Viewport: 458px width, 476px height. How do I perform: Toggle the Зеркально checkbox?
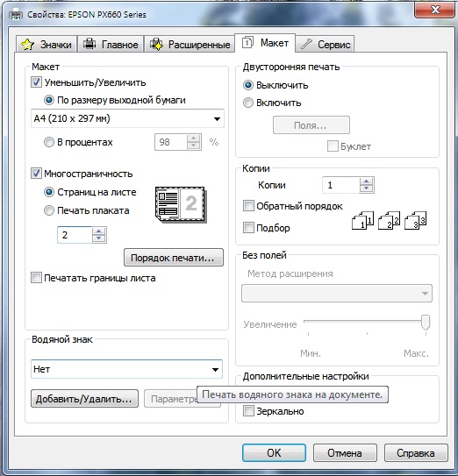pos(248,411)
